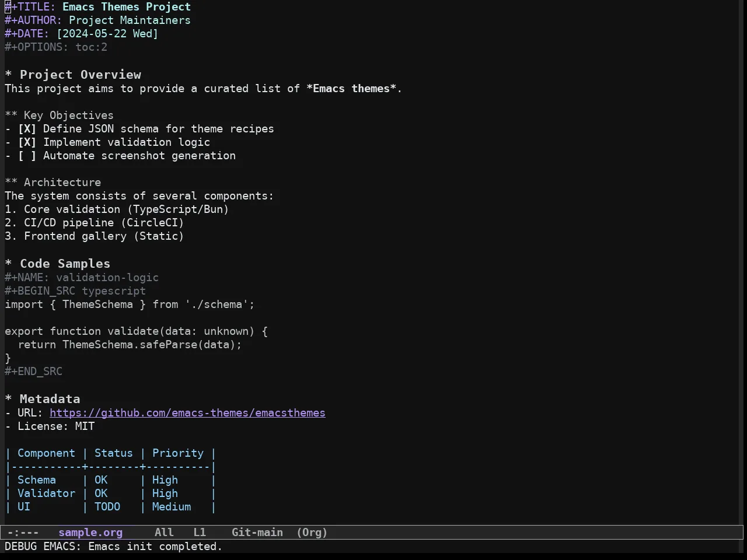Screen dimensions: 747x560
Task: Click the [2024-05-22 Wed] date stamp
Action: coord(107,34)
